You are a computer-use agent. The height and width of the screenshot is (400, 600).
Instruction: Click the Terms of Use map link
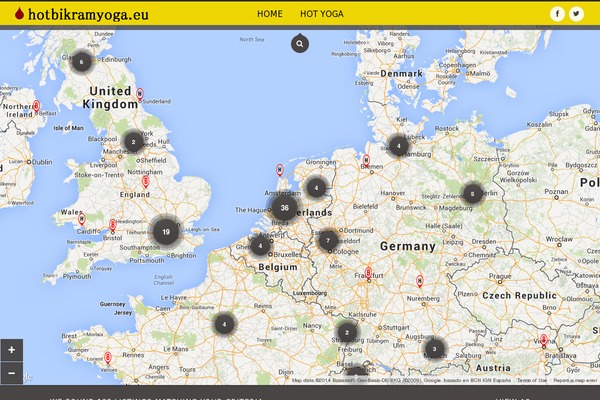click(532, 380)
